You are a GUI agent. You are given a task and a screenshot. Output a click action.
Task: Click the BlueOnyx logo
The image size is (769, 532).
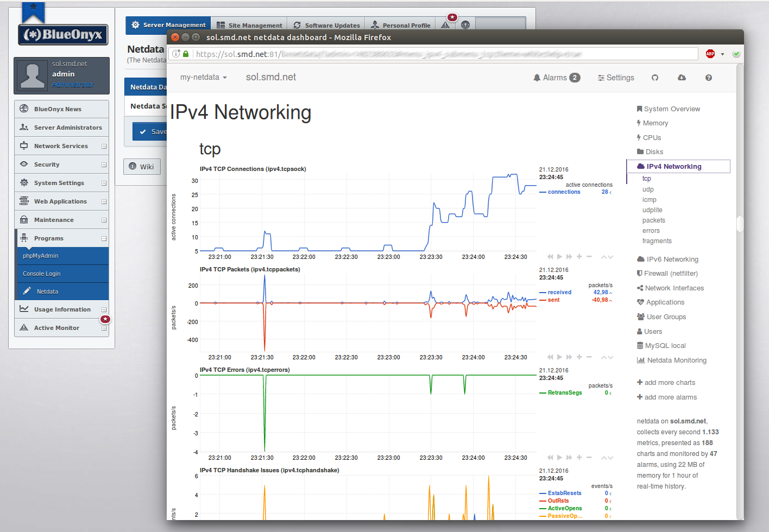pos(63,35)
